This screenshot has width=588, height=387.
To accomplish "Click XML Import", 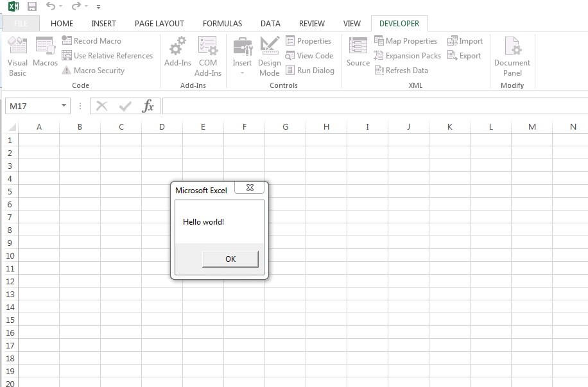I will pos(465,40).
